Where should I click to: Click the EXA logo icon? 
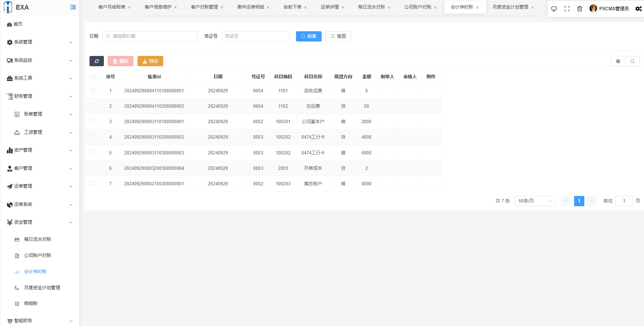tap(8, 7)
